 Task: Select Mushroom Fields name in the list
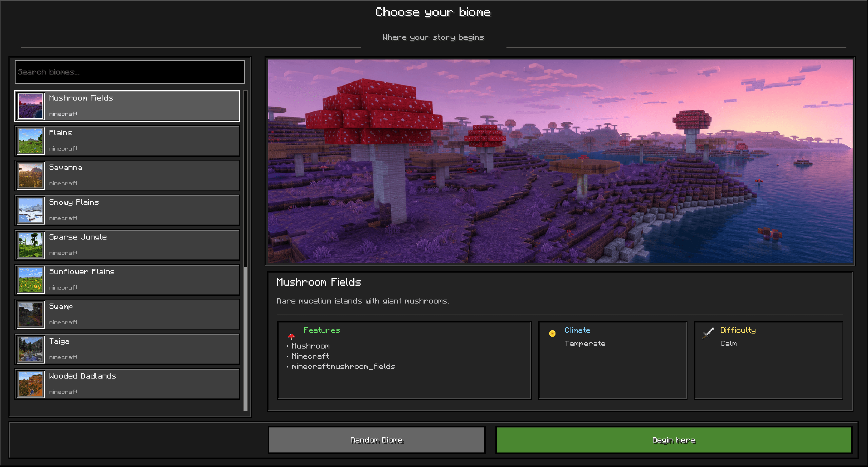(x=81, y=98)
